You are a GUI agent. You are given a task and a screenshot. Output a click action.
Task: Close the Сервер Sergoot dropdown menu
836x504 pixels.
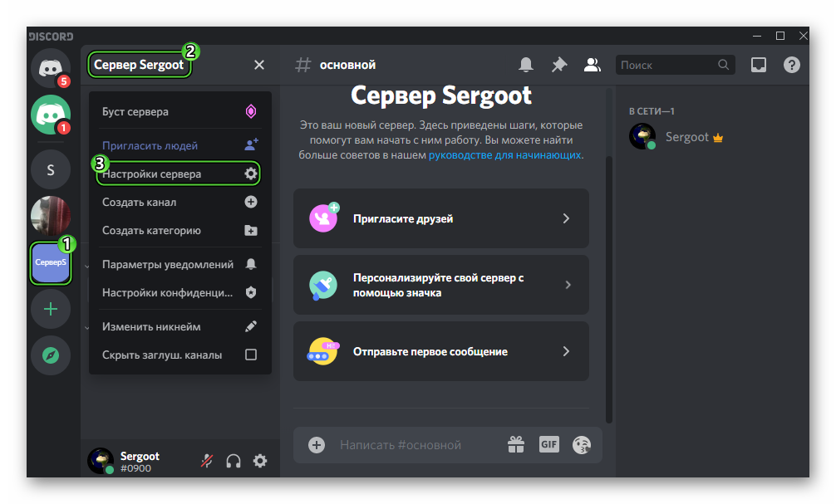click(259, 65)
